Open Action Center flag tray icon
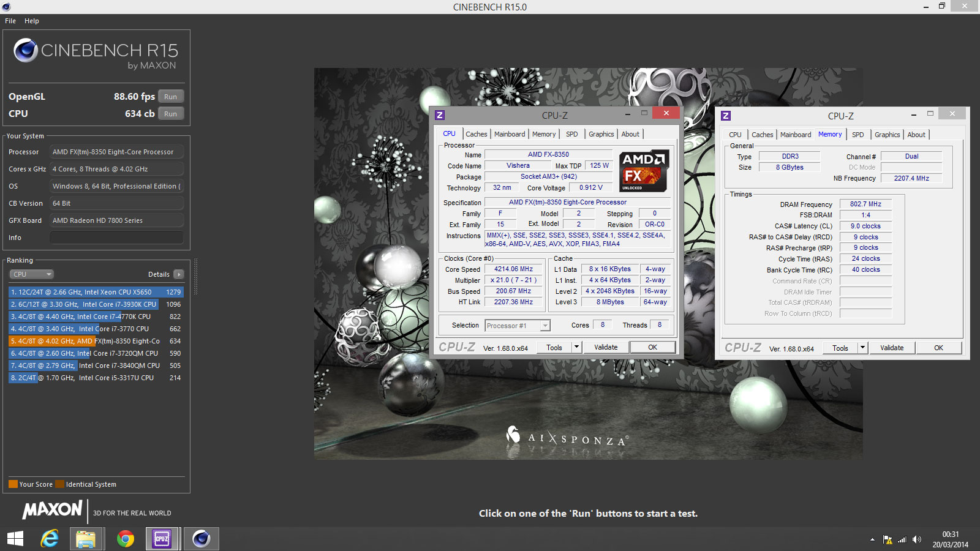This screenshot has height=551, width=980. pyautogui.click(x=888, y=539)
